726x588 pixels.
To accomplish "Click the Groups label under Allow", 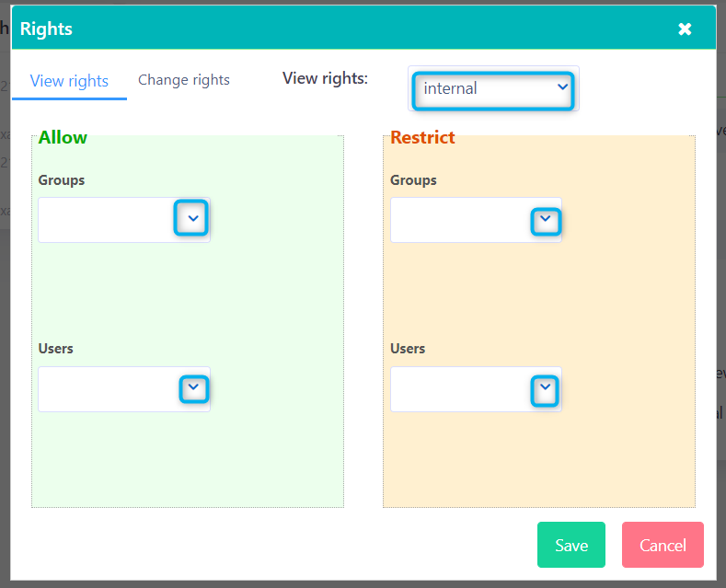I will click(x=62, y=180).
